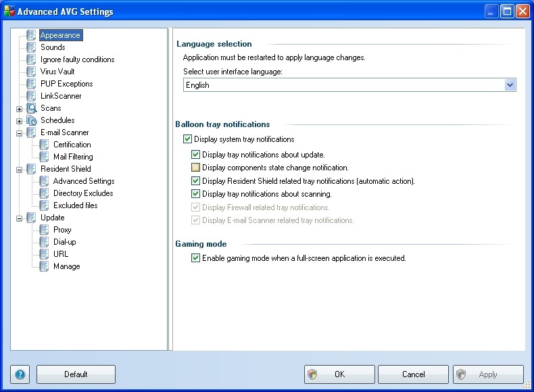Select LinkScanner in the tree
Image resolution: width=534 pixels, height=392 pixels.
coord(61,96)
